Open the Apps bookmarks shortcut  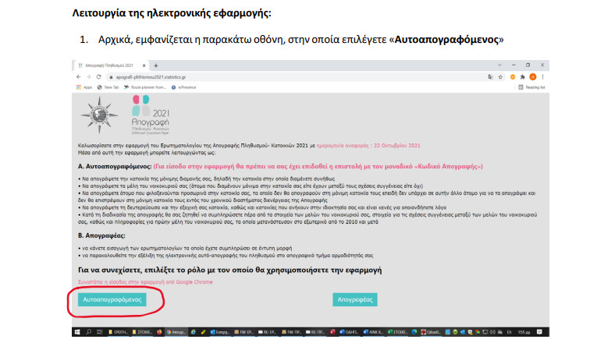pos(84,88)
